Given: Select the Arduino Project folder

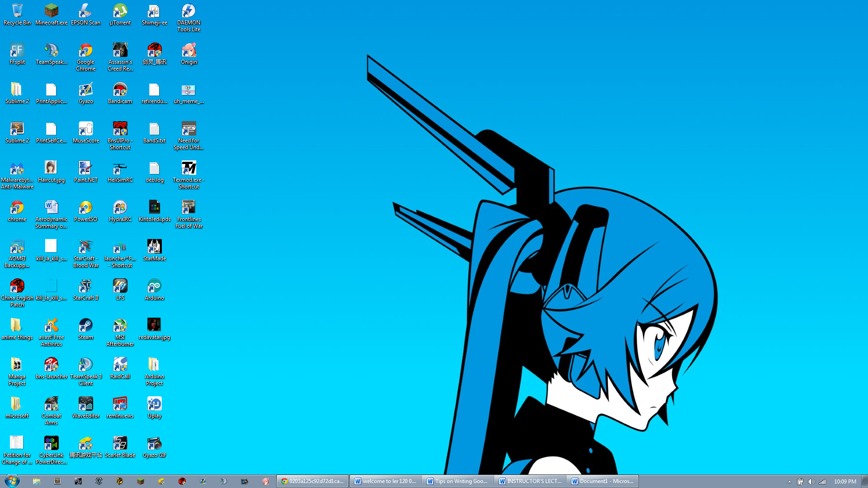Looking at the screenshot, I should (154, 371).
